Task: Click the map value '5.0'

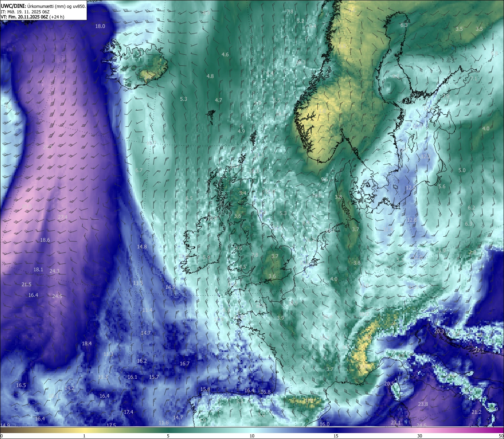Action: coord(462,170)
